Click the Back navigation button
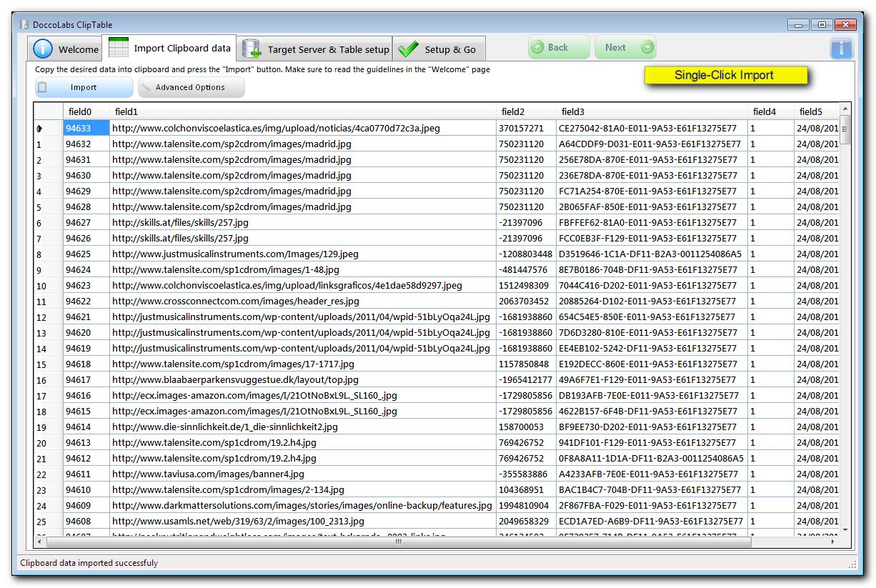876x588 pixels. coord(559,47)
